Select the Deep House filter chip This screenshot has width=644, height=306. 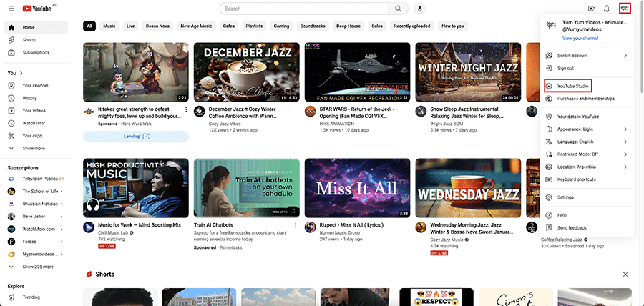[x=348, y=26]
